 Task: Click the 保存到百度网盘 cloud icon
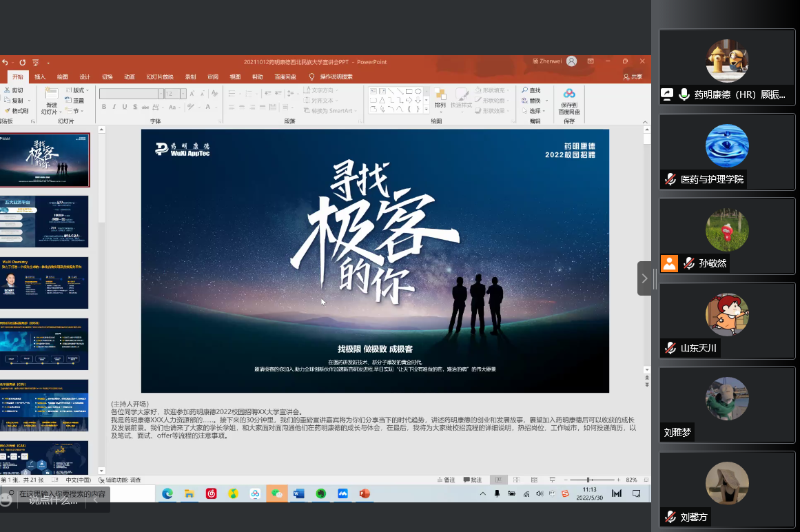point(568,94)
